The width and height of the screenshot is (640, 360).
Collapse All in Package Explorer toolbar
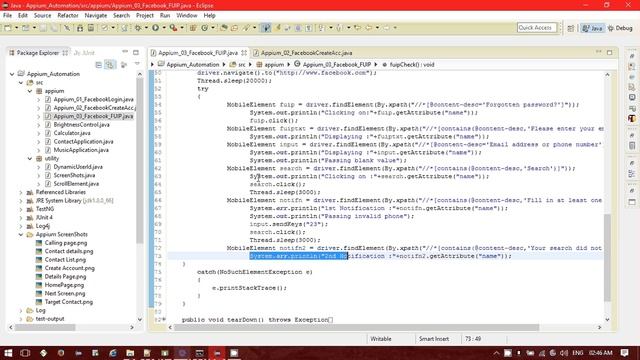(x=98, y=65)
